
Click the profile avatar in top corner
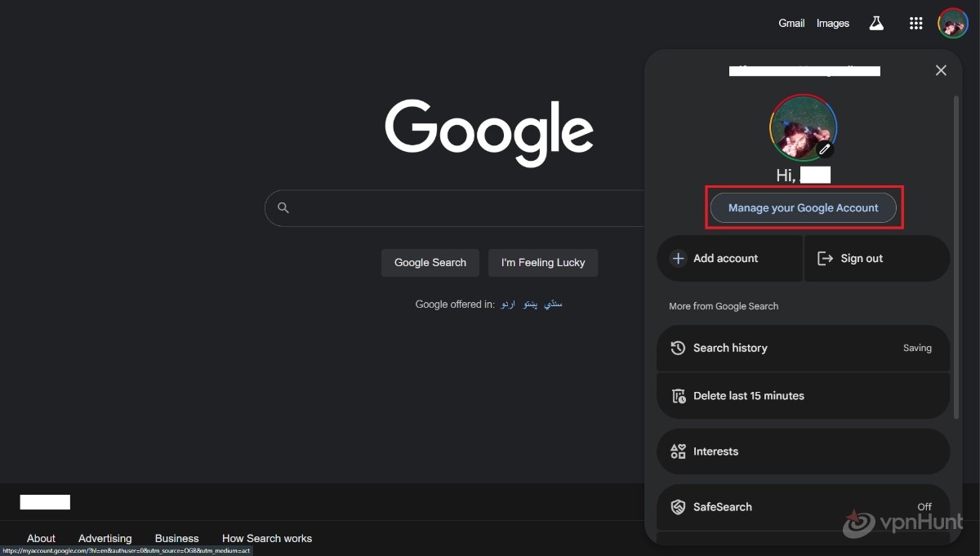point(952,23)
